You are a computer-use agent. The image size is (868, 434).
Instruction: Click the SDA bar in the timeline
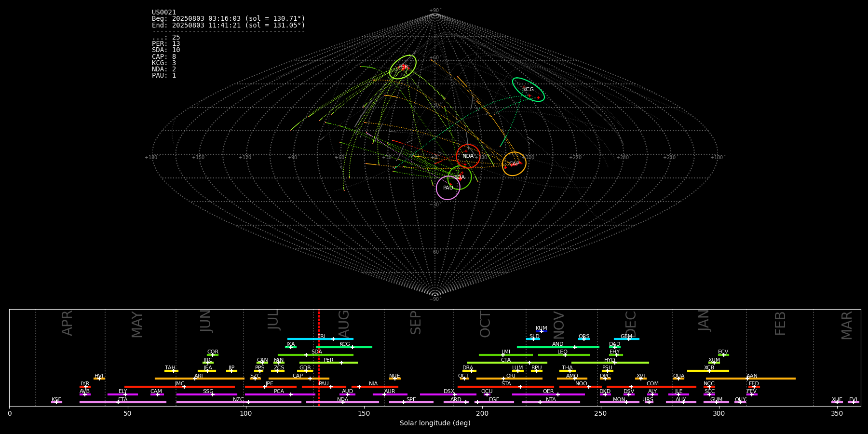click(x=315, y=354)
